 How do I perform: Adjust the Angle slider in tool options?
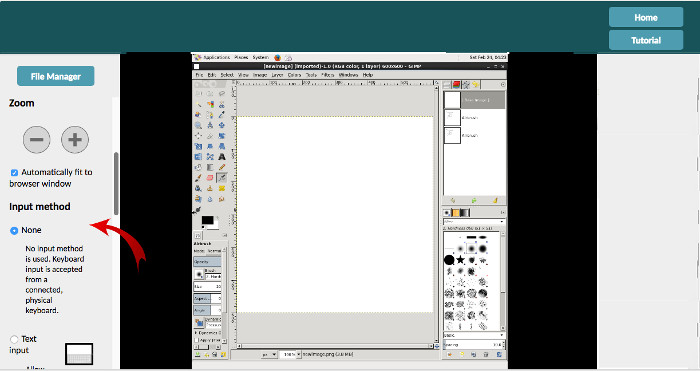click(208, 309)
